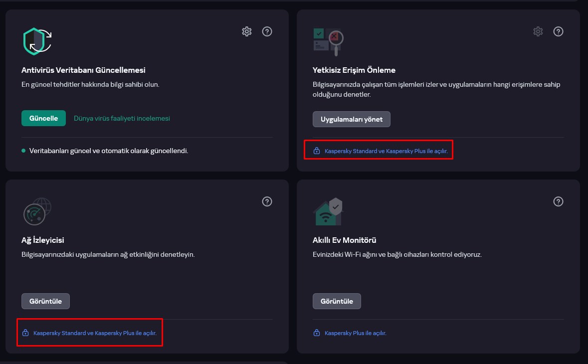Click the Uygulamaları yönet button
The width and height of the screenshot is (588, 364).
pyautogui.click(x=351, y=119)
